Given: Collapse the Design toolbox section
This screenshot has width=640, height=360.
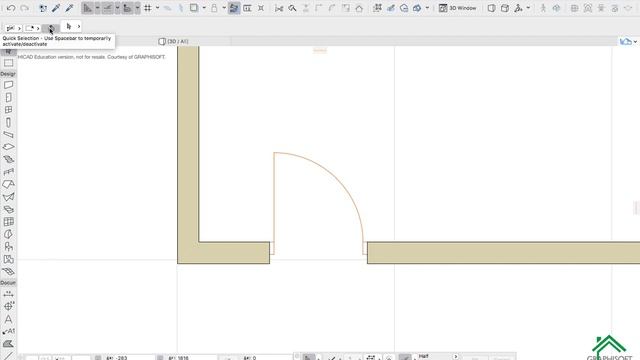Looking at the screenshot, I should click(x=8, y=74).
